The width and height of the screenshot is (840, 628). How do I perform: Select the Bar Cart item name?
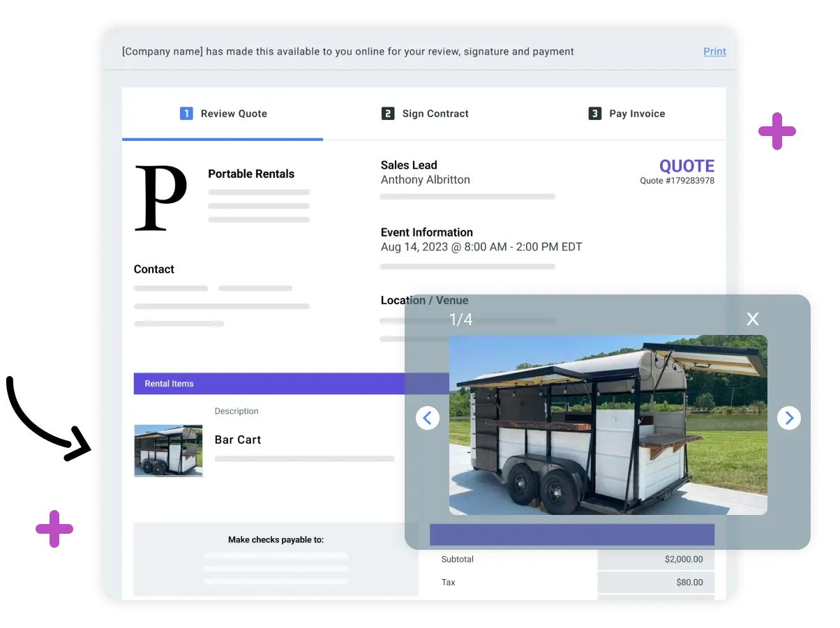click(238, 440)
